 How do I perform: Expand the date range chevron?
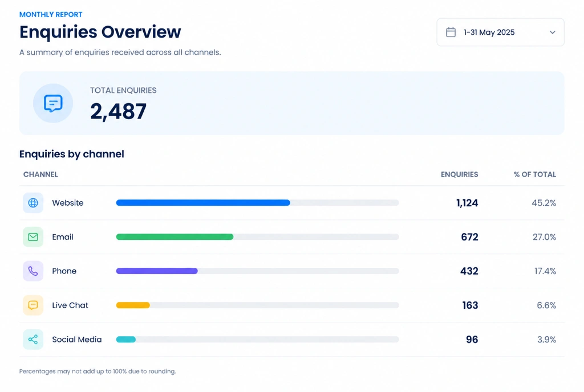[552, 32]
